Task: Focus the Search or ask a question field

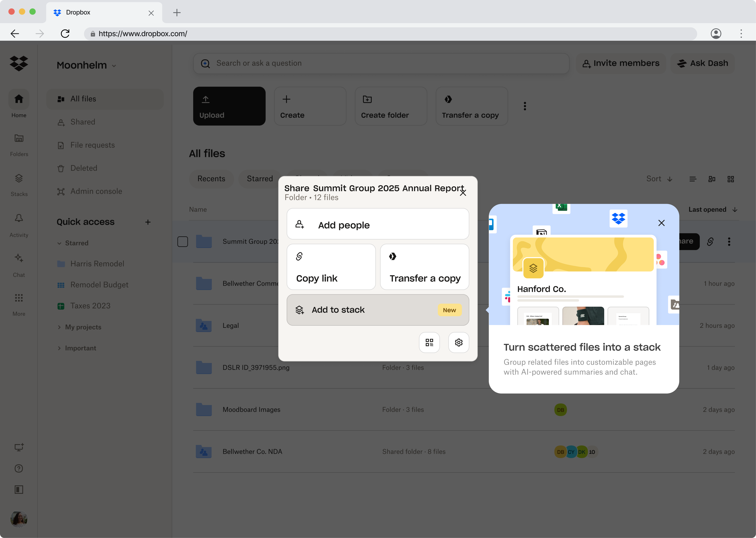Action: 381,63
